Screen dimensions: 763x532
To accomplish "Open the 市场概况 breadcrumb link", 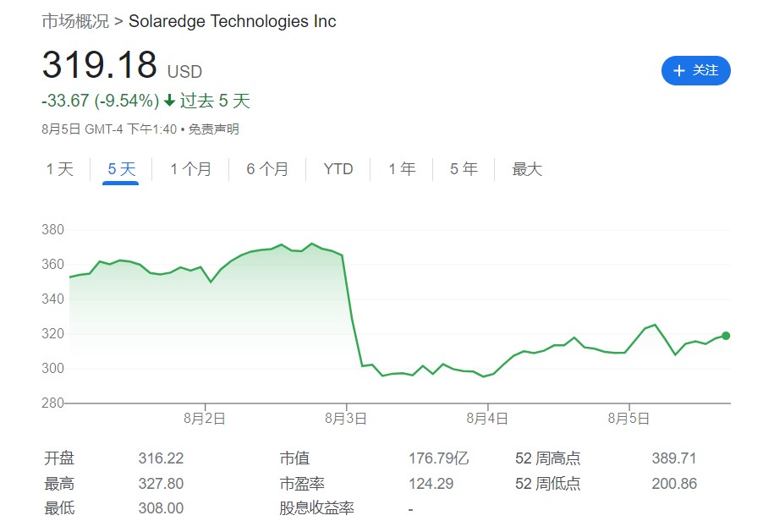I will [x=75, y=21].
